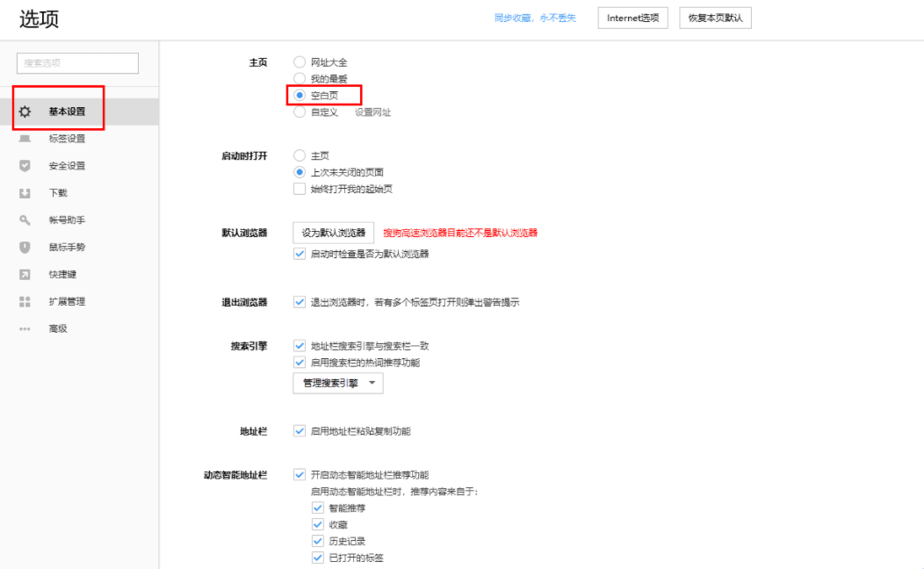Select the 标签设置 sidebar icon
The image size is (924, 569).
(25, 138)
